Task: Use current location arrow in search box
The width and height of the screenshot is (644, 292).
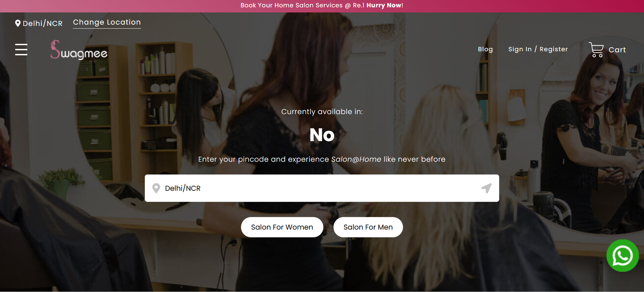Action: (x=487, y=188)
